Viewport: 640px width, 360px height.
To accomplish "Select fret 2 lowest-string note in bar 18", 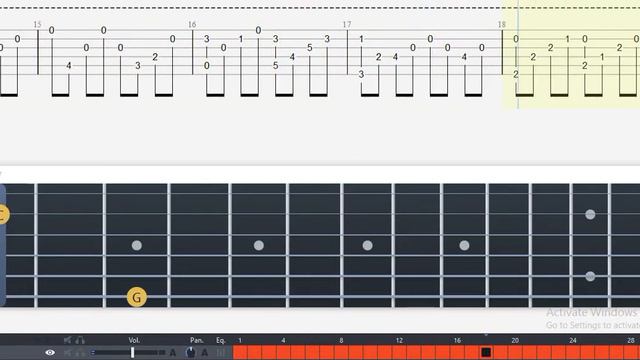I will pos(516,74).
